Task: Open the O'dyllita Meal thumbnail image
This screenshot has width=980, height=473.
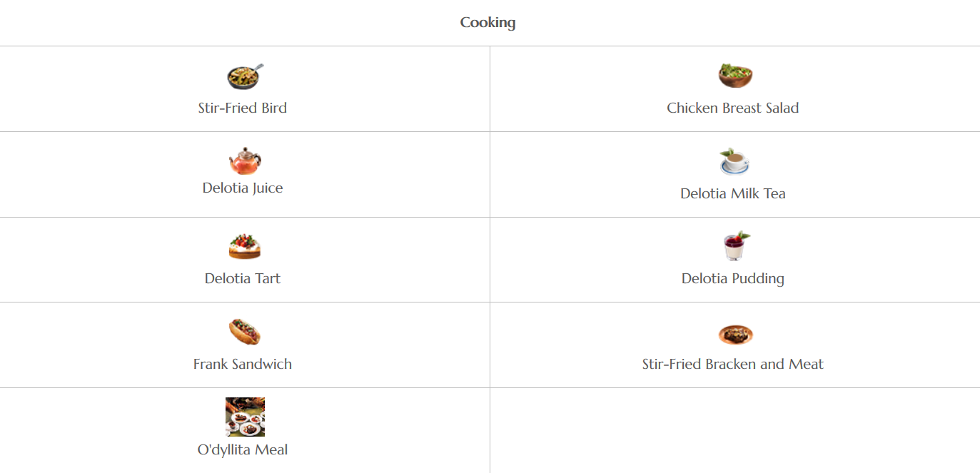Action: [245, 417]
